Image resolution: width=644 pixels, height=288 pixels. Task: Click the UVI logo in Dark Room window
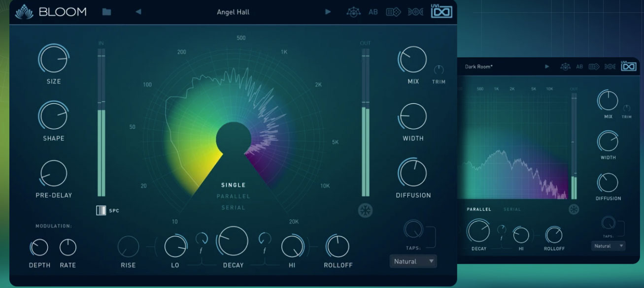coord(628,65)
